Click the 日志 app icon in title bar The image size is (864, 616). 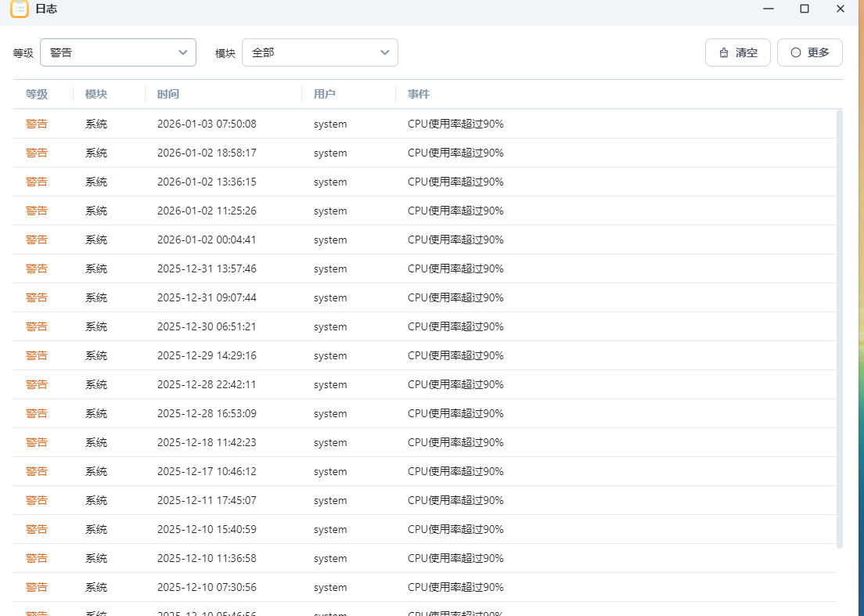click(x=20, y=9)
